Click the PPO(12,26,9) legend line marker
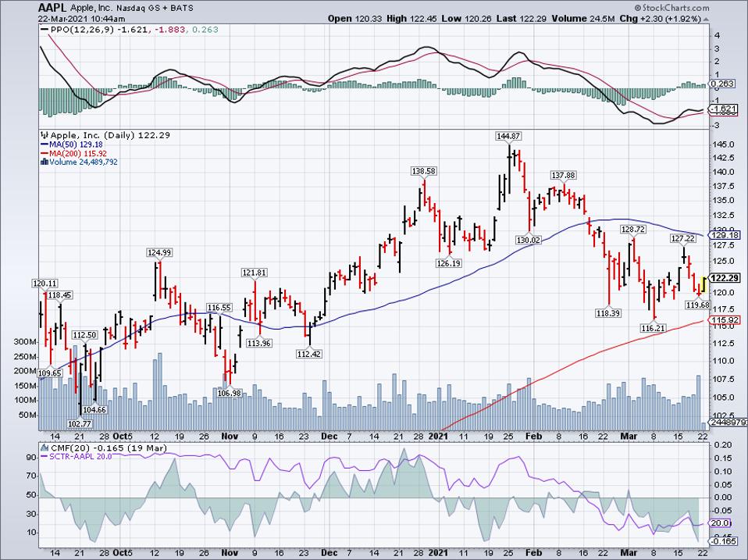Viewport: 748px width, 560px height. pyautogui.click(x=43, y=30)
